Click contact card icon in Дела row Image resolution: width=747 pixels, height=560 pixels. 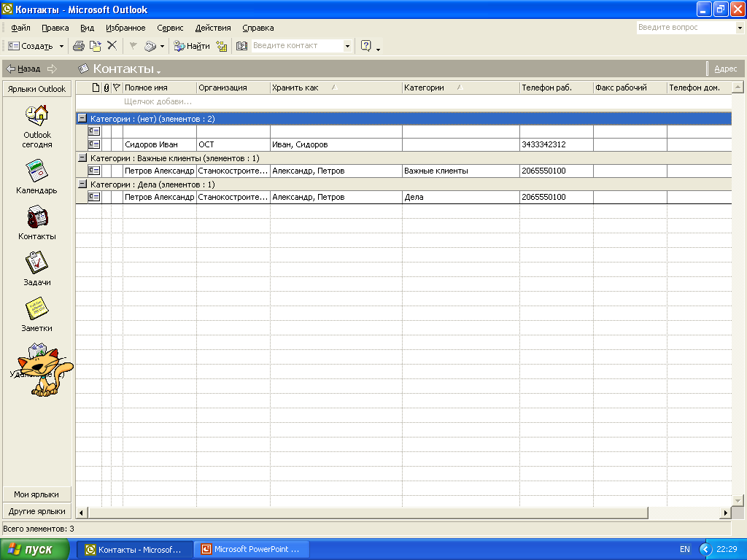click(94, 197)
